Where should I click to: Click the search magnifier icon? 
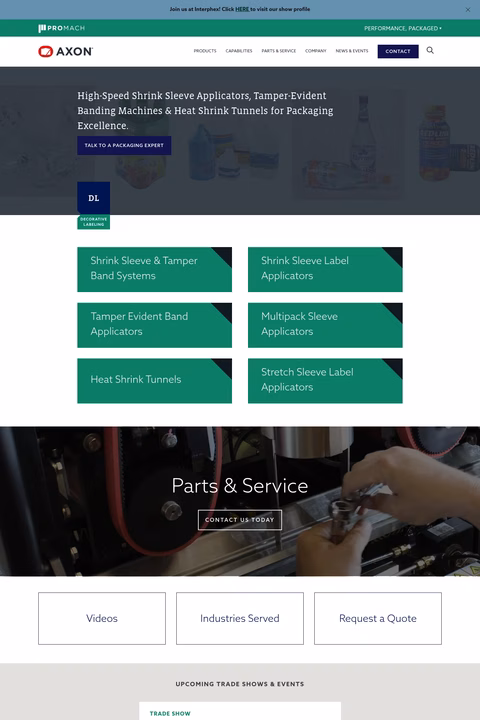[x=430, y=51]
